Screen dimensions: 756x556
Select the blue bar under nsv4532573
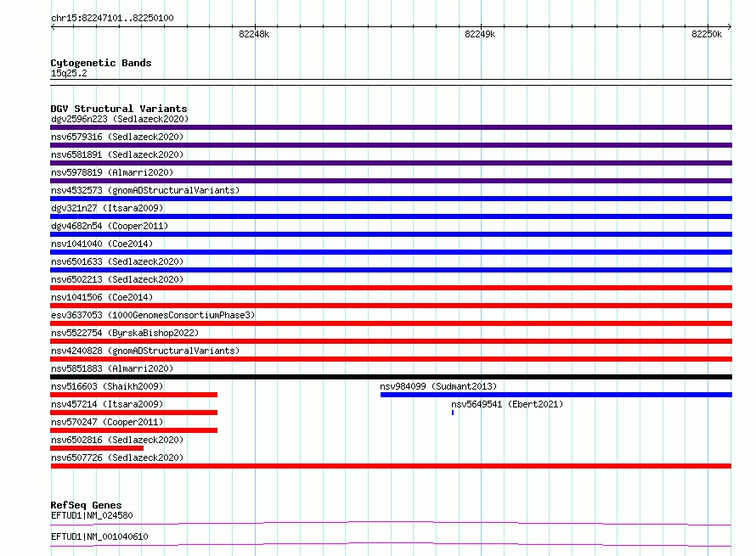391,199
